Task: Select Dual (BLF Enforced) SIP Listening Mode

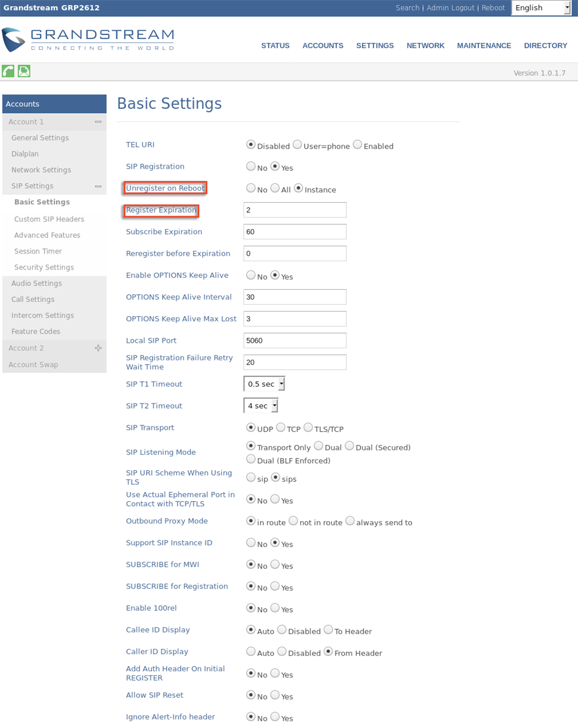Action: pyautogui.click(x=251, y=459)
